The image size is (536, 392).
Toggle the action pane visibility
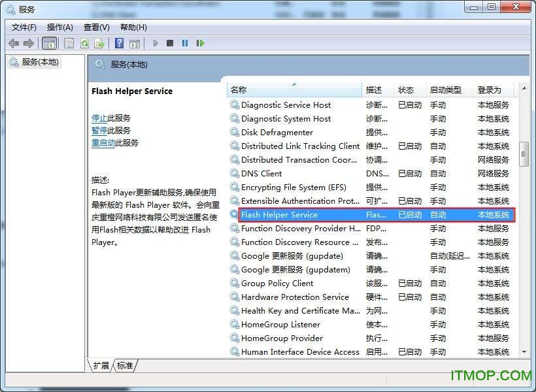tap(135, 42)
